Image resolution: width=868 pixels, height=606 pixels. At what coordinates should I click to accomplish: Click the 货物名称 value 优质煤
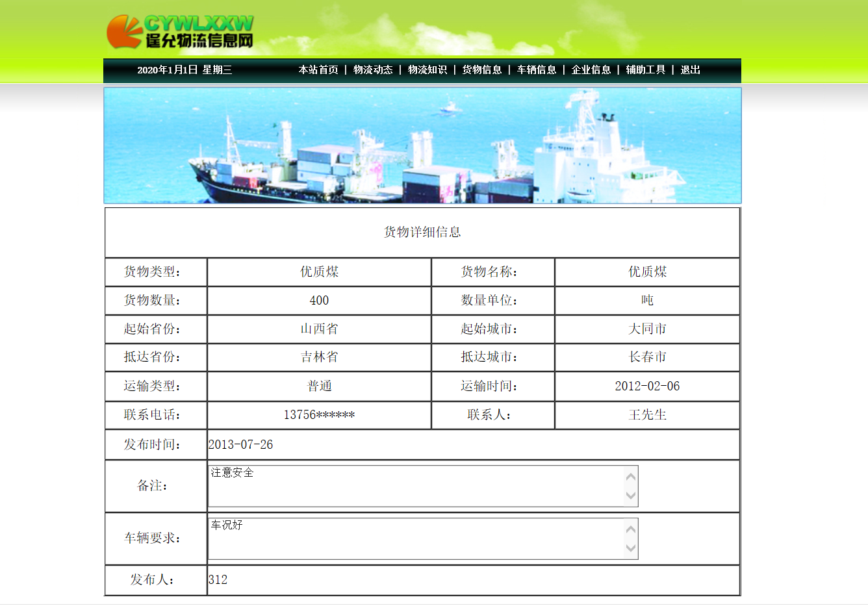[x=647, y=271]
